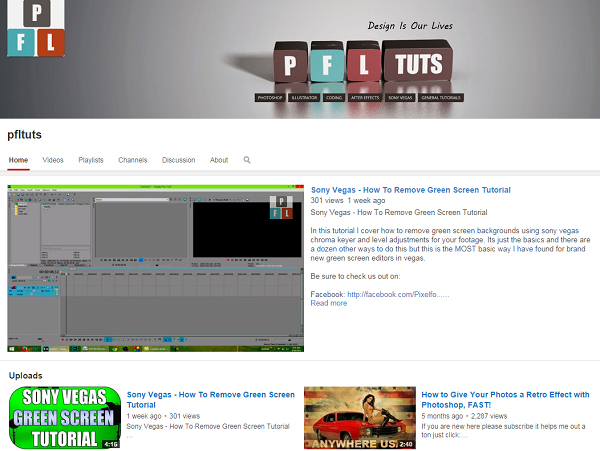Open the Facebook Pixelfo link
Viewport: 600px width, 451px height.
click(398, 294)
